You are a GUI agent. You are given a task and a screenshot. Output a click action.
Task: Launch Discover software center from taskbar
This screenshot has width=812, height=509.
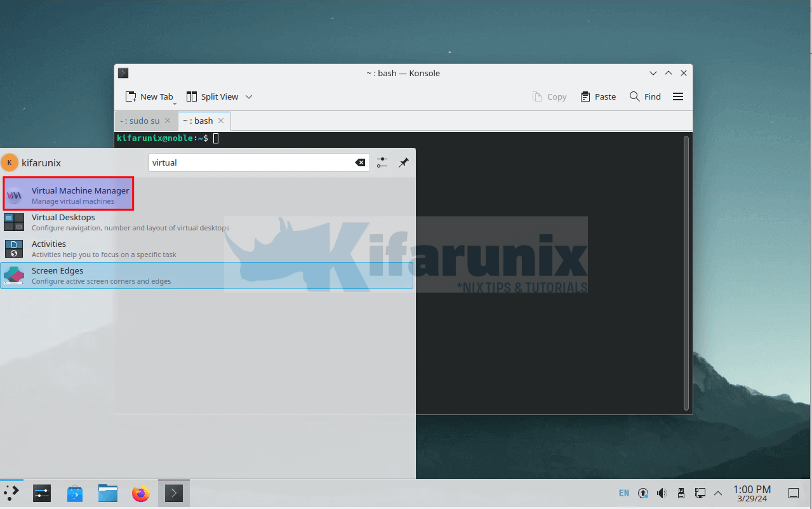[x=75, y=492]
